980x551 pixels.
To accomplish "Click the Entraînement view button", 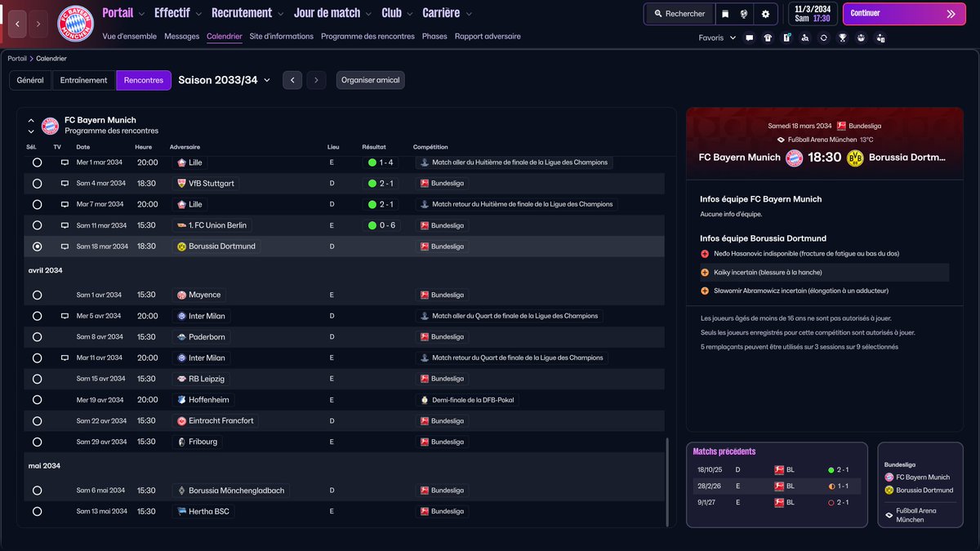I will (x=84, y=80).
